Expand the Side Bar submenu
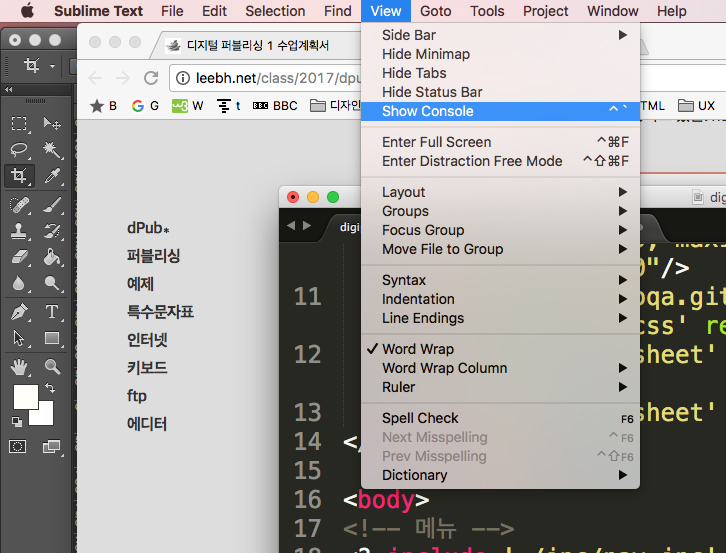The height and width of the screenshot is (553, 726). tap(409, 35)
